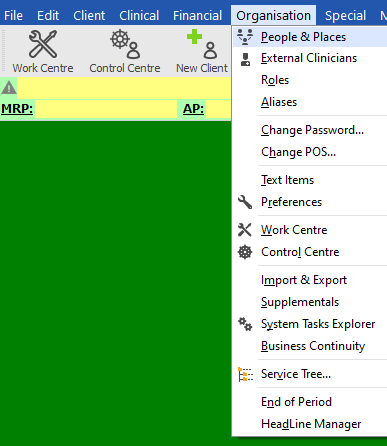Open Control Centre from the toolbar
This screenshot has height=446, width=387.
coord(125,51)
